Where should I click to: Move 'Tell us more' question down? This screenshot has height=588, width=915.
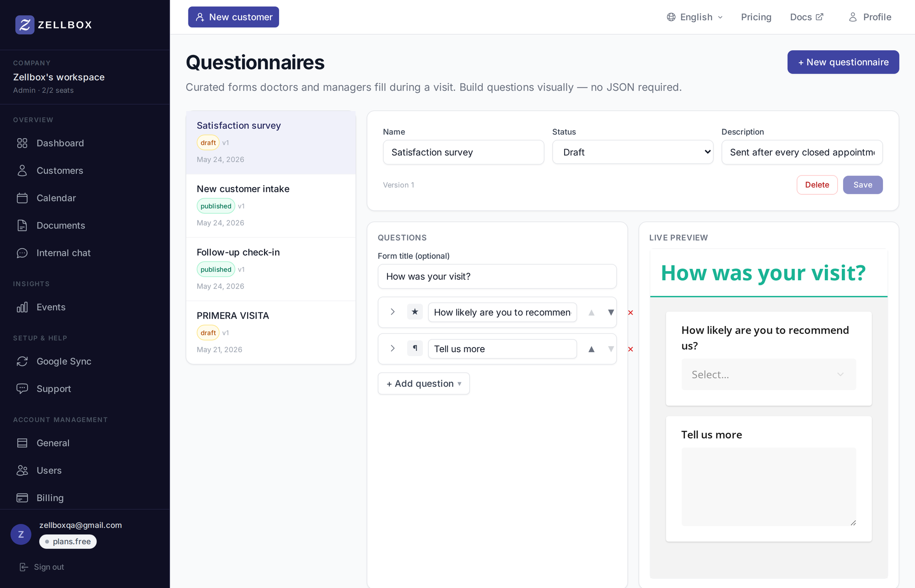[x=611, y=349]
